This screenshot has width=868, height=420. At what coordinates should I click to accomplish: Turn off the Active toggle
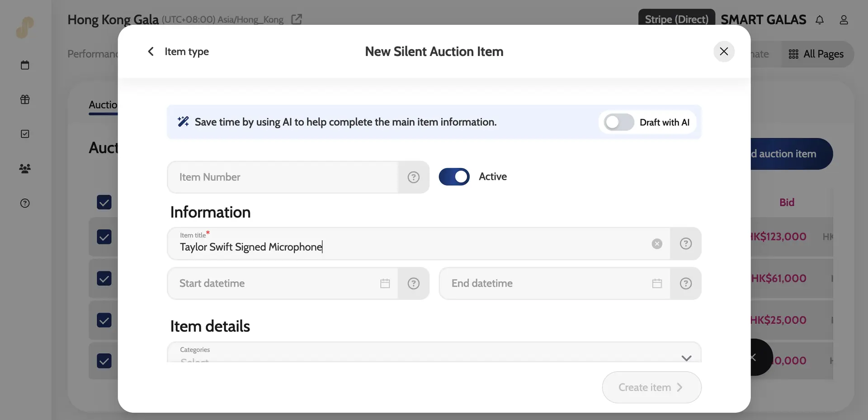[x=454, y=177]
